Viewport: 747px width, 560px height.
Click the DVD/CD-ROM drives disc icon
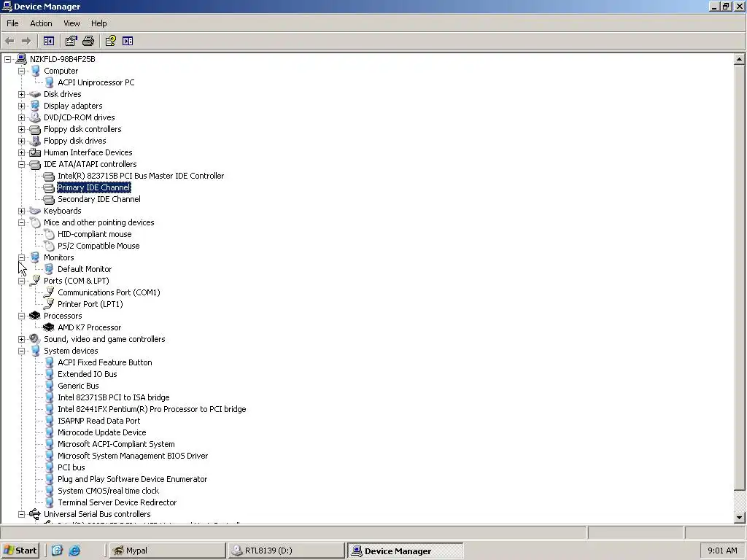(x=35, y=117)
